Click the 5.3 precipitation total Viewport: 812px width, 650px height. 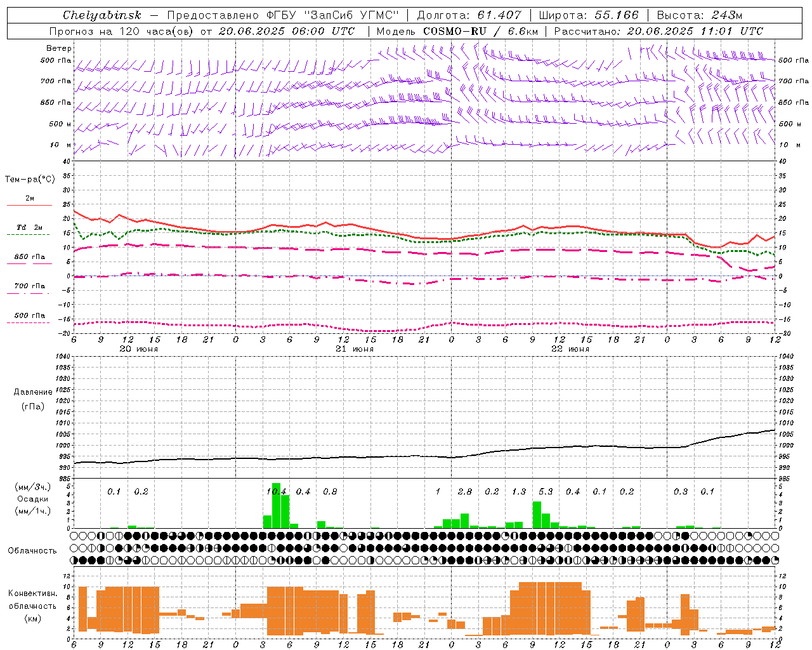[546, 491]
